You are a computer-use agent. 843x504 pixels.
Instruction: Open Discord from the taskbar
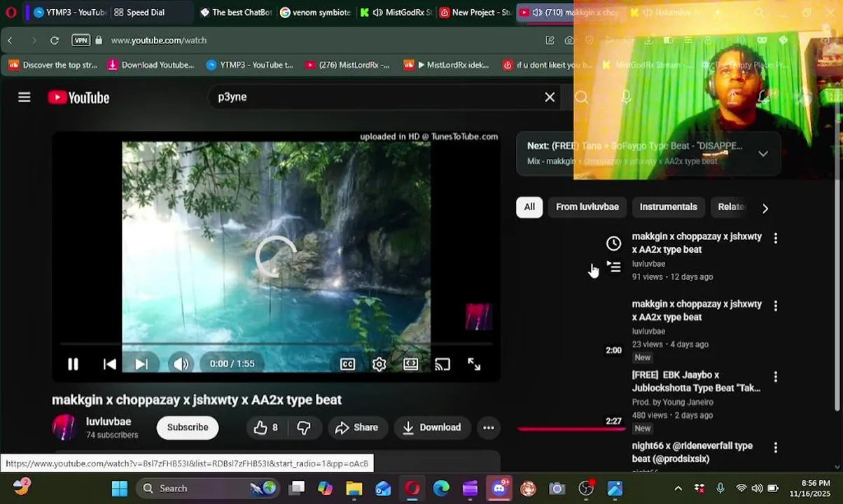[499, 489]
